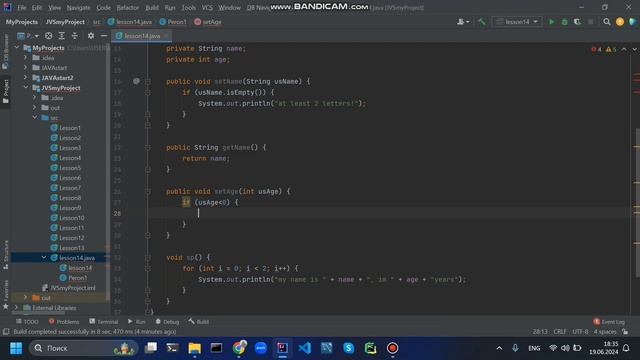Screen dimensions: 640x360
Task: Click the breakpoint marker on line 16
Action: tap(136, 81)
